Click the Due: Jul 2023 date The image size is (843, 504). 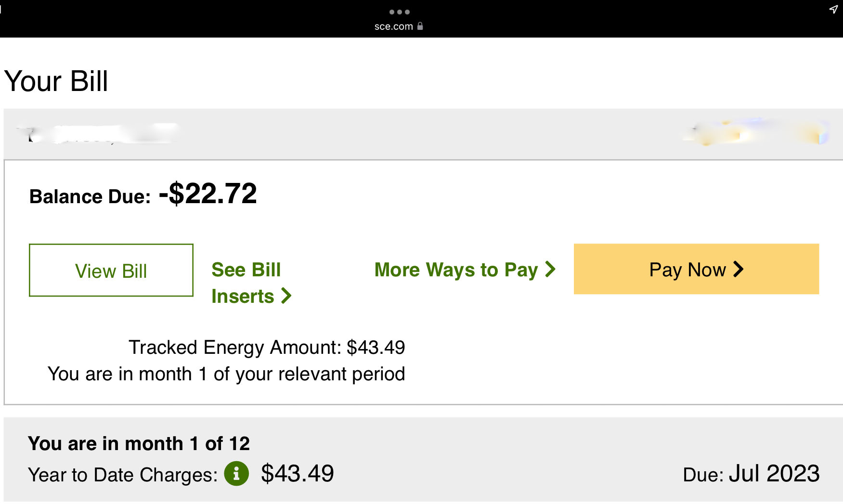pos(751,474)
